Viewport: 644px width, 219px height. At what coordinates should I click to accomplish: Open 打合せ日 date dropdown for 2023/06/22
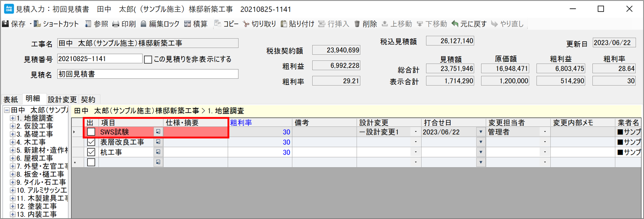click(481, 132)
